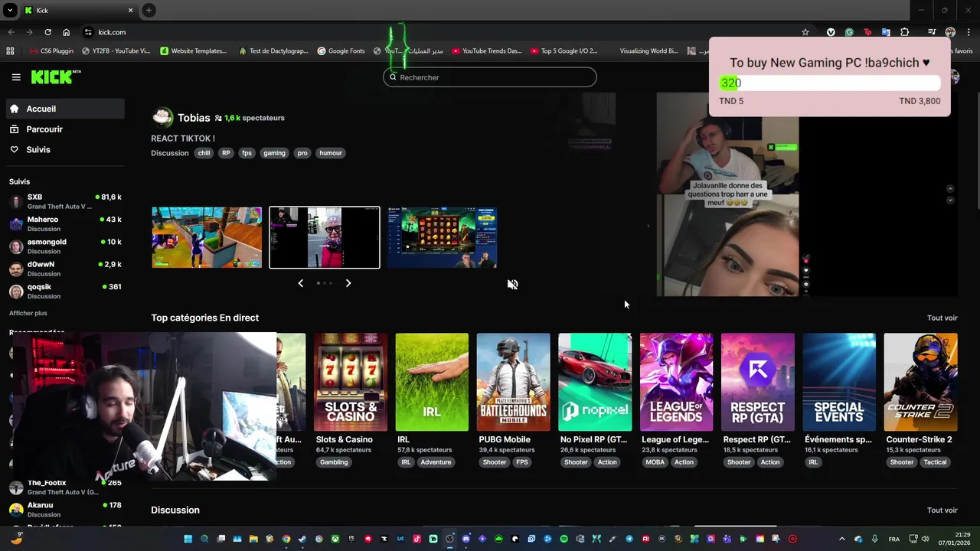980x551 pixels.
Task: Open Special Events category card
Action: point(839,382)
